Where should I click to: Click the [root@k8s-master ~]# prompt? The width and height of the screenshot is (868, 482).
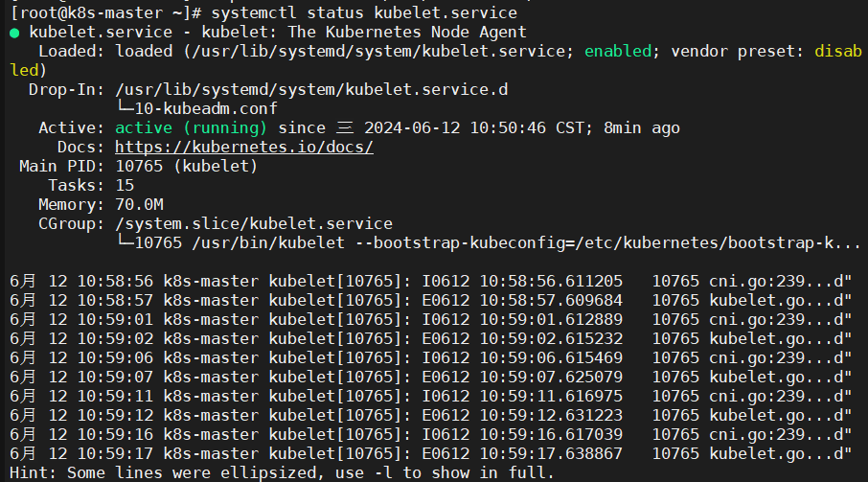pyautogui.click(x=105, y=12)
